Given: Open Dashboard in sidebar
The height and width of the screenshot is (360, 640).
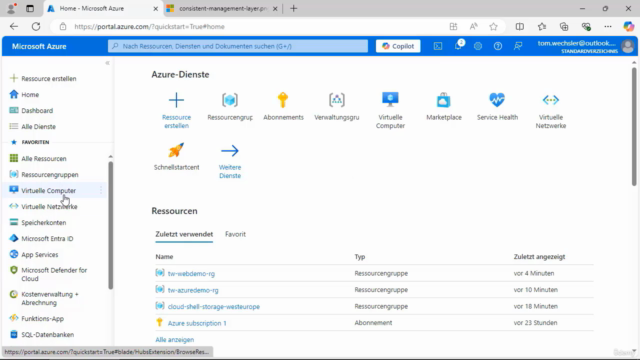Looking at the screenshot, I should 37,111.
